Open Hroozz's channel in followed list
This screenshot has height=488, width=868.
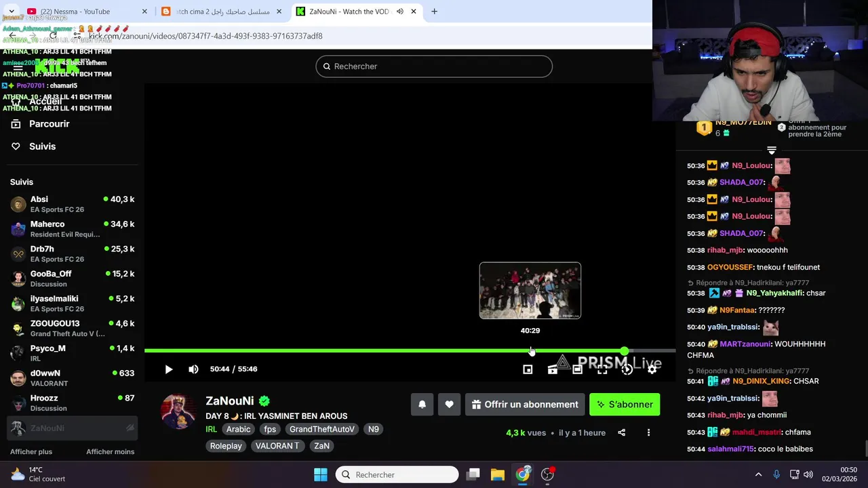pyautogui.click(x=72, y=403)
